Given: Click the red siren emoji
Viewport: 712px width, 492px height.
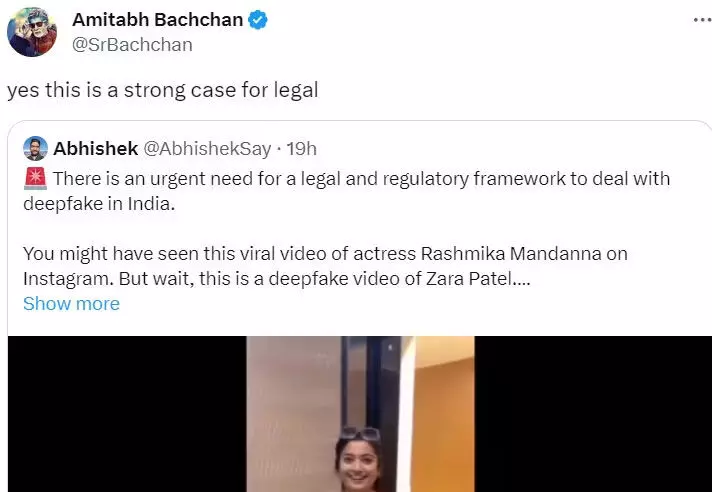Looking at the screenshot, I should tap(35, 178).
